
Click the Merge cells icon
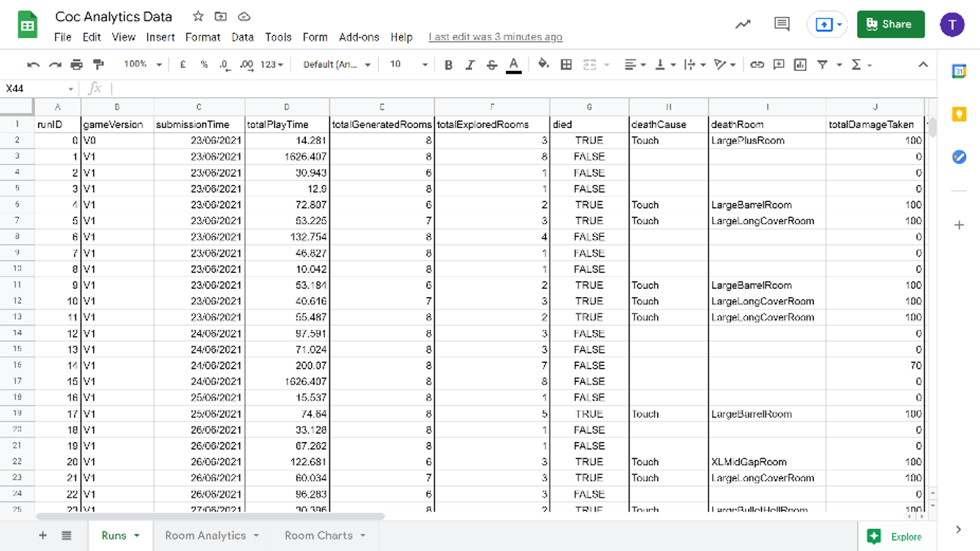coord(590,64)
